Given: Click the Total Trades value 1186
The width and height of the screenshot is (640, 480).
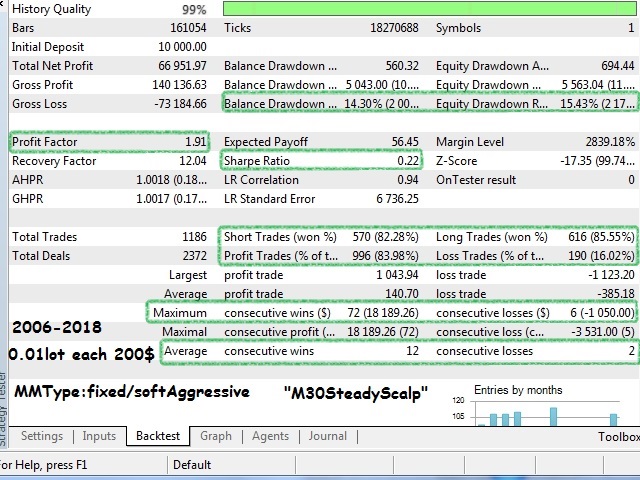Looking at the screenshot, I should pyautogui.click(x=191, y=238).
